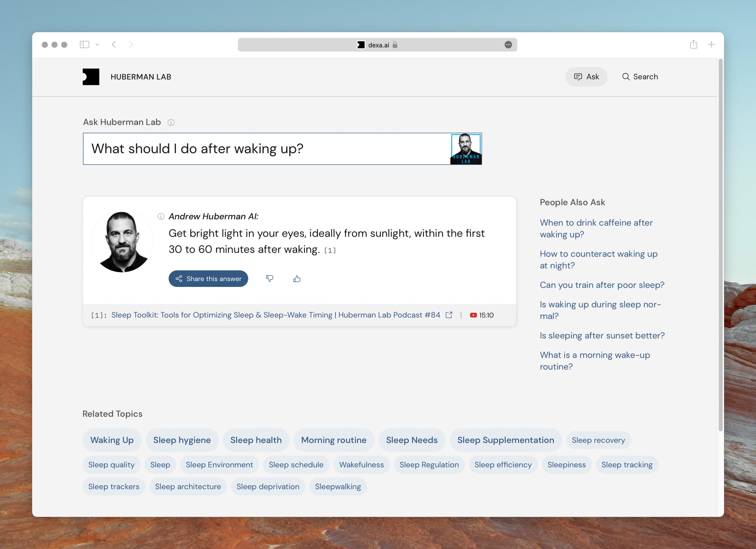The image size is (756, 549).
Task: Click the dexa.ai favicon in address bar
Action: (361, 45)
